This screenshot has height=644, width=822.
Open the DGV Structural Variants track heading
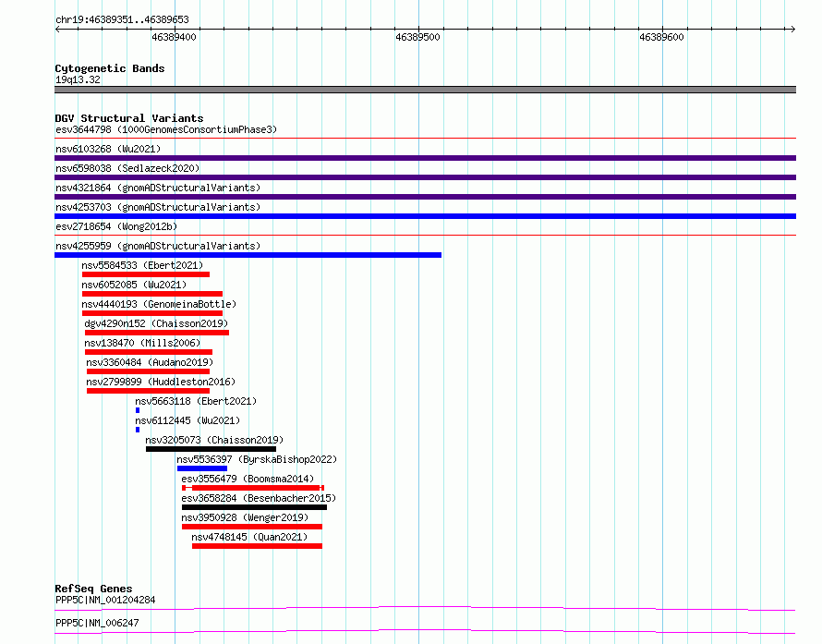pyautogui.click(x=129, y=118)
